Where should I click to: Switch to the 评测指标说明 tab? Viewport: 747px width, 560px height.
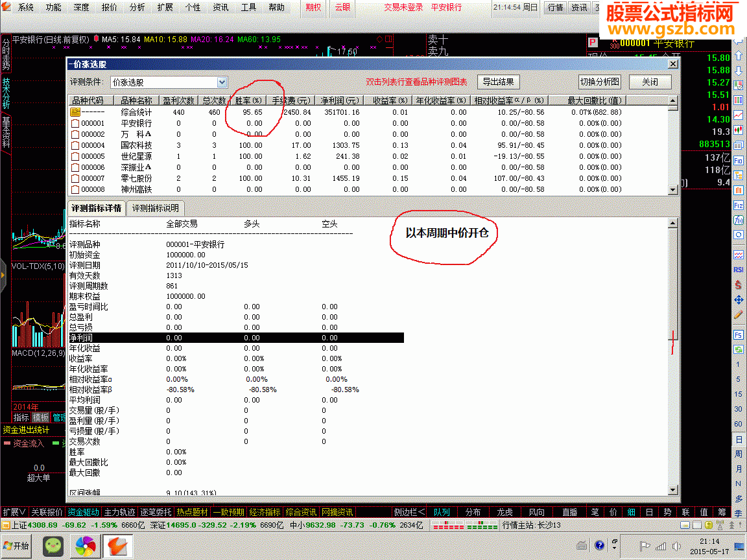(x=156, y=209)
